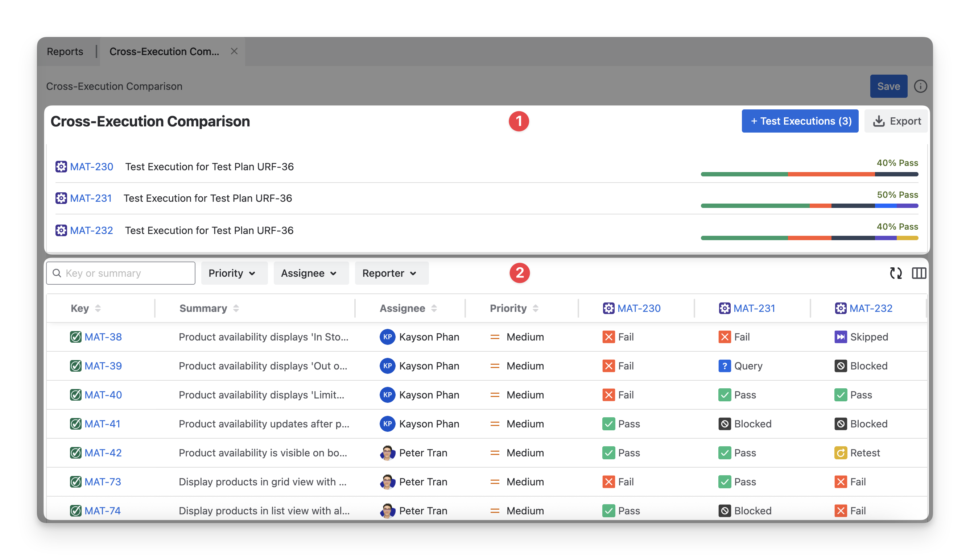Click the refresh icon above the table

(x=896, y=273)
